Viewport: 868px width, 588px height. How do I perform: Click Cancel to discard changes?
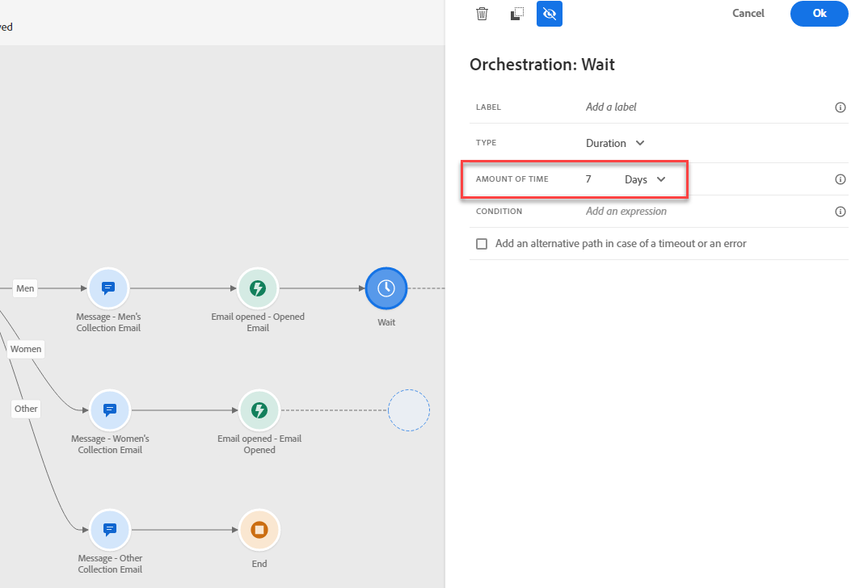tap(748, 13)
